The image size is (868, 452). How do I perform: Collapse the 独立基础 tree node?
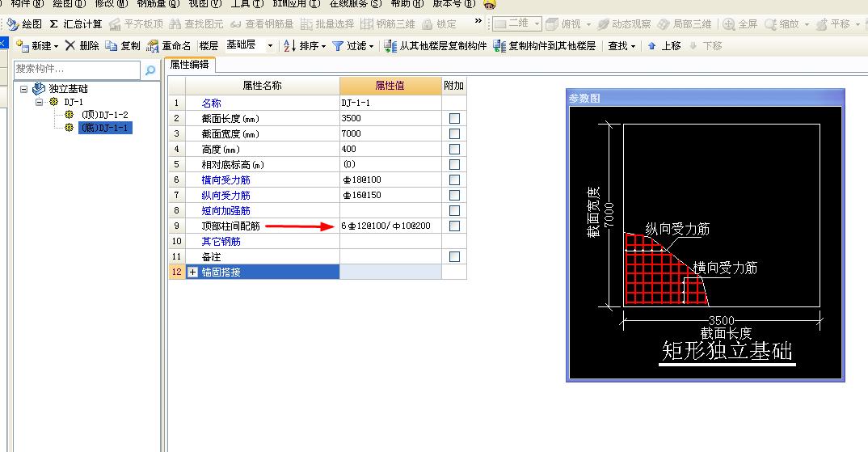click(23, 89)
